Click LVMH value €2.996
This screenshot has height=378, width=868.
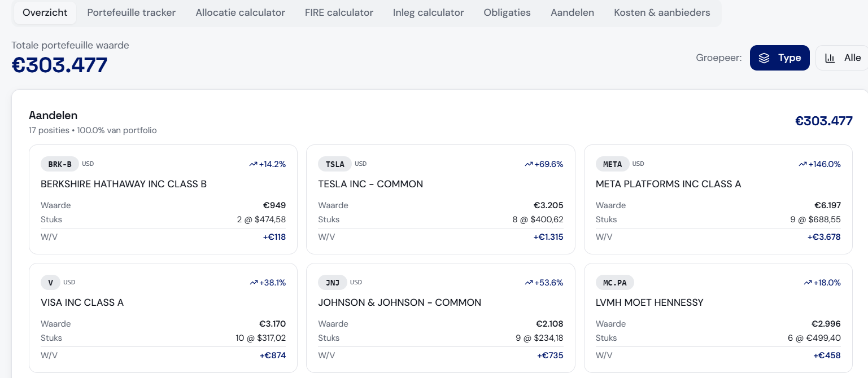tap(826, 324)
